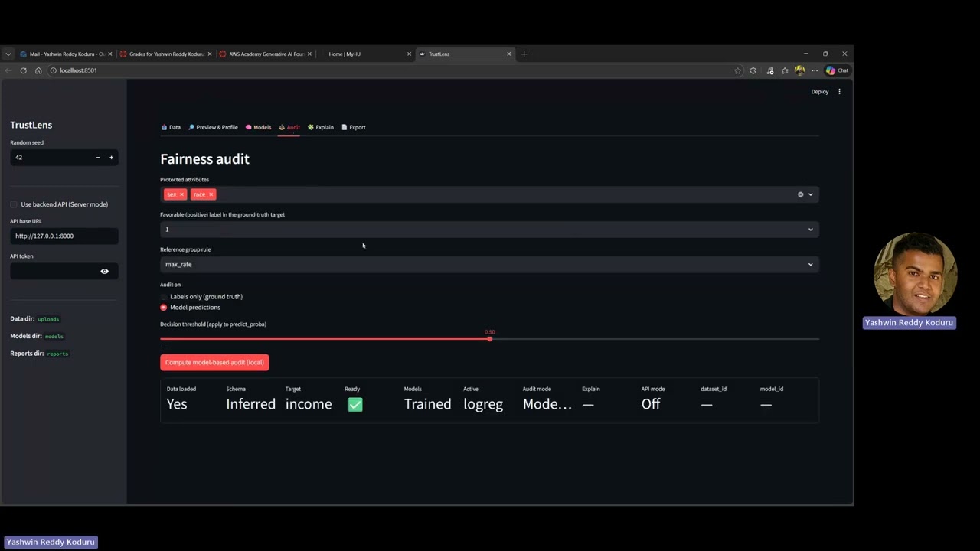Open the media control icon in toolbar
This screenshot has height=551, width=980.
[769, 70]
